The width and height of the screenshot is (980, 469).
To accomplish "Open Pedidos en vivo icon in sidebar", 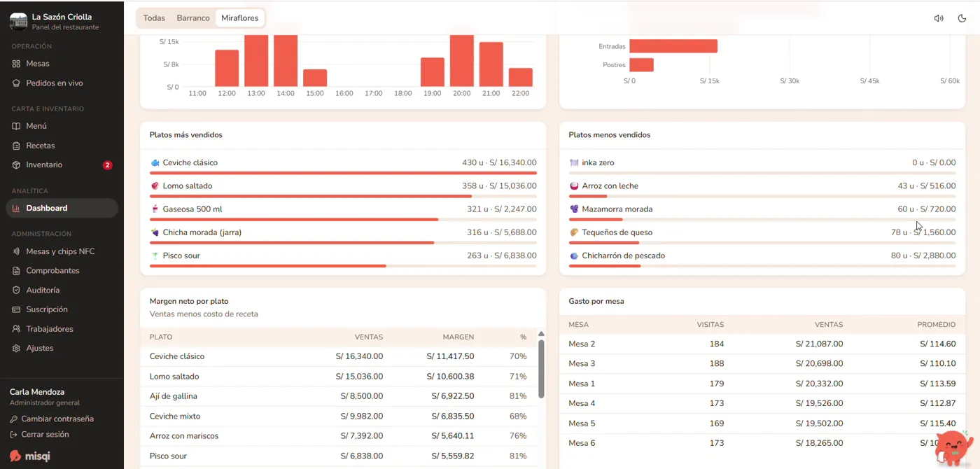I will click(17, 83).
